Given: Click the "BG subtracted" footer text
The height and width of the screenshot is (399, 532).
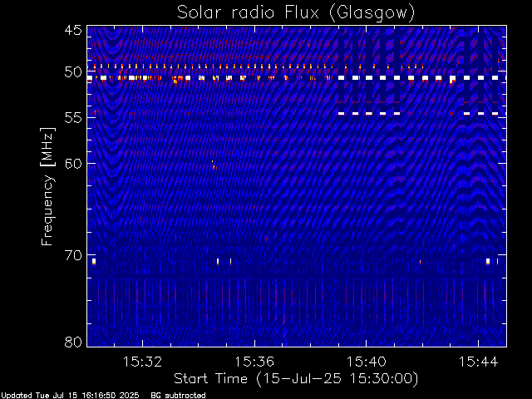Looking at the screenshot, I should click(x=178, y=396).
